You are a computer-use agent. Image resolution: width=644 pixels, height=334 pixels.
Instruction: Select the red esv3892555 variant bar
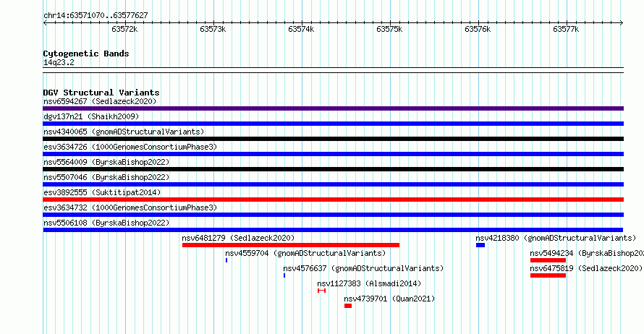(333, 200)
